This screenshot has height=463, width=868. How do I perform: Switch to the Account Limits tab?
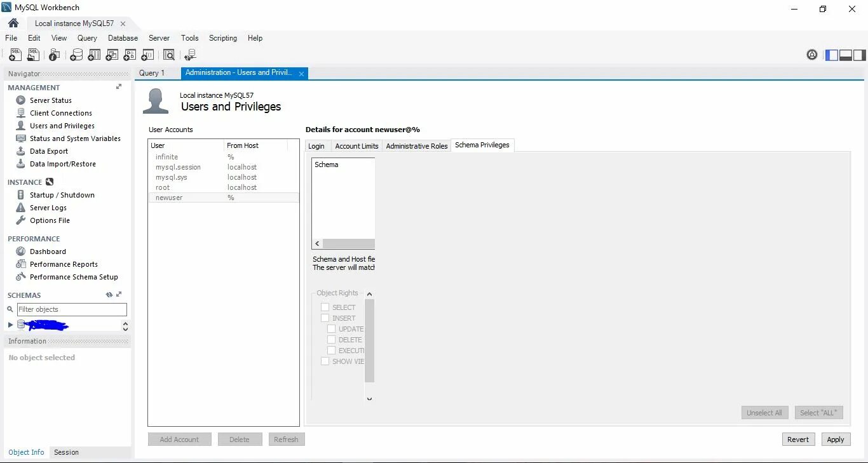356,146
